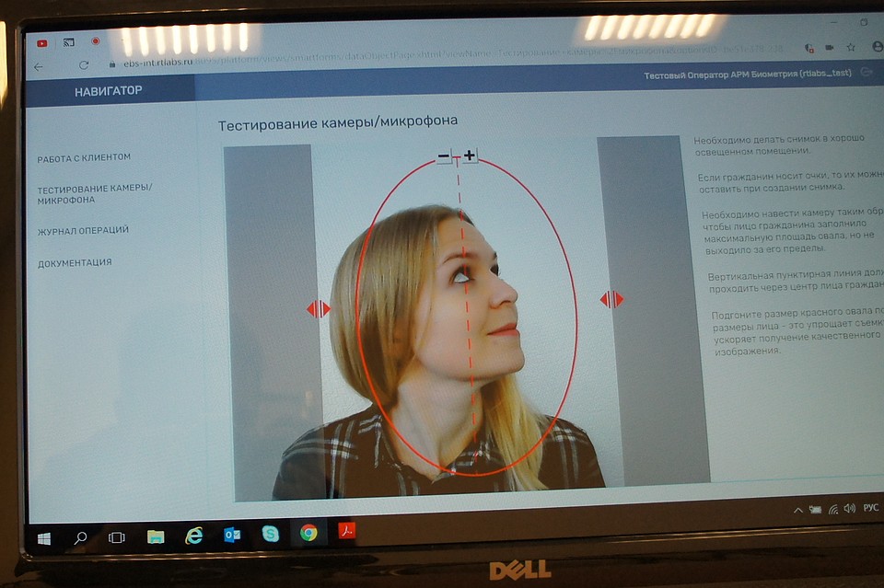Open Документация in sidebar
Screen dimensions: 884x588
(x=75, y=263)
